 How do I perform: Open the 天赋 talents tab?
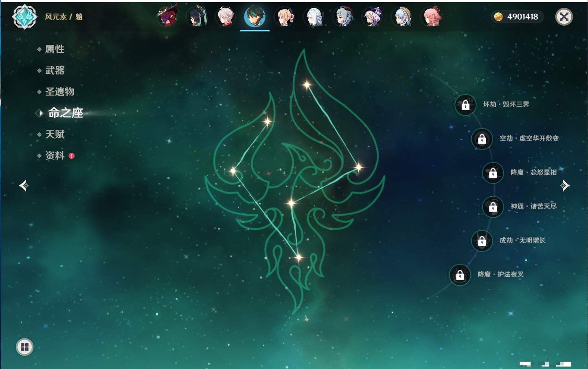pos(55,134)
